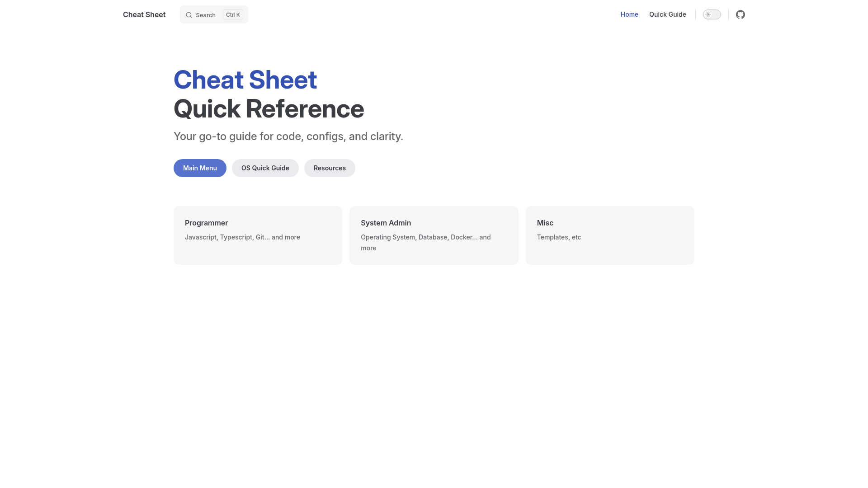This screenshot has width=868, height=488.
Task: Click the 'Templates, etc' text
Action: [559, 237]
